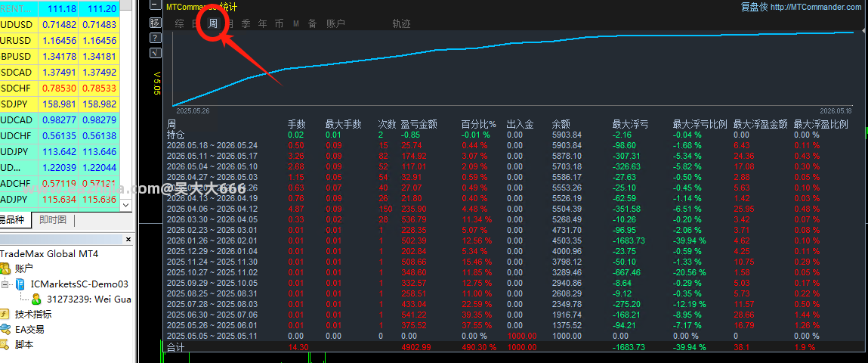Viewport: 868px width, 363px height.
Task: Click the chart start date 2025.05.26
Action: [x=192, y=111]
